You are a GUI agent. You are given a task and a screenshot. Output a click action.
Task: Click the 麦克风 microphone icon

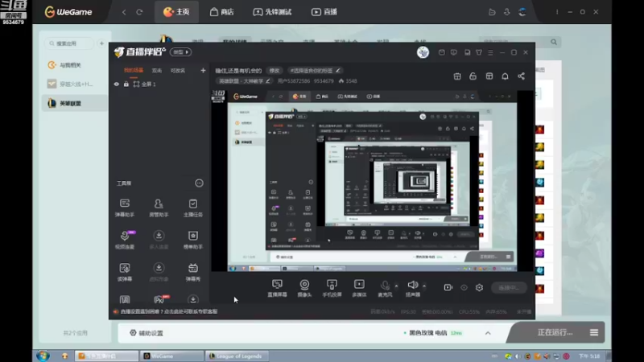385,288
